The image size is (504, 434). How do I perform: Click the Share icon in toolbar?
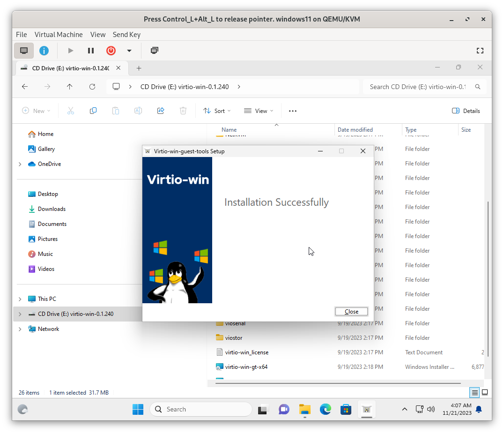[x=161, y=111]
